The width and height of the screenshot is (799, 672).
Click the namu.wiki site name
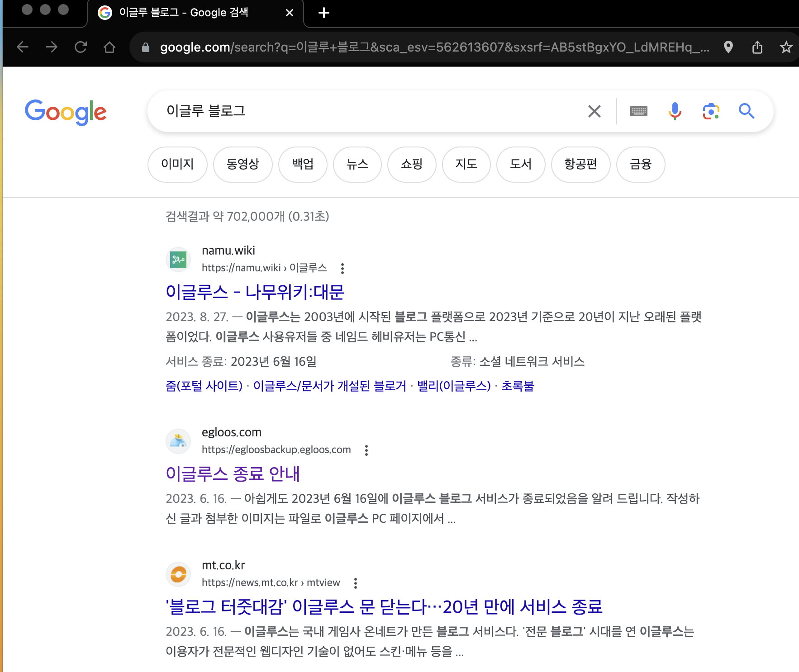pos(228,251)
